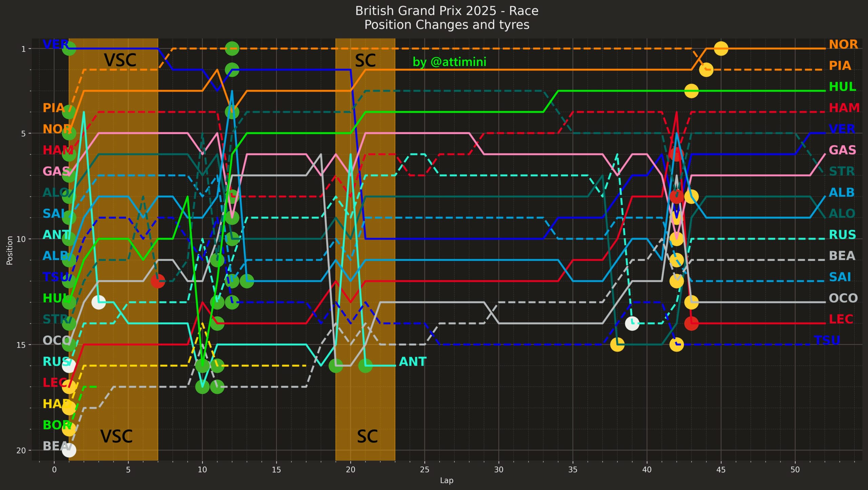This screenshot has width=868, height=490.
Task: Select the TSU label at the bottom right
Action: [x=827, y=340]
